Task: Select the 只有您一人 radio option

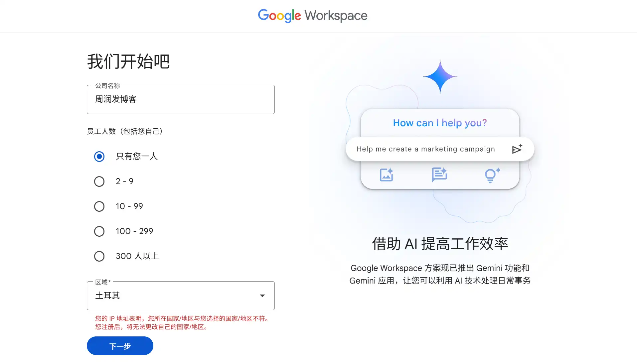Action: click(99, 157)
